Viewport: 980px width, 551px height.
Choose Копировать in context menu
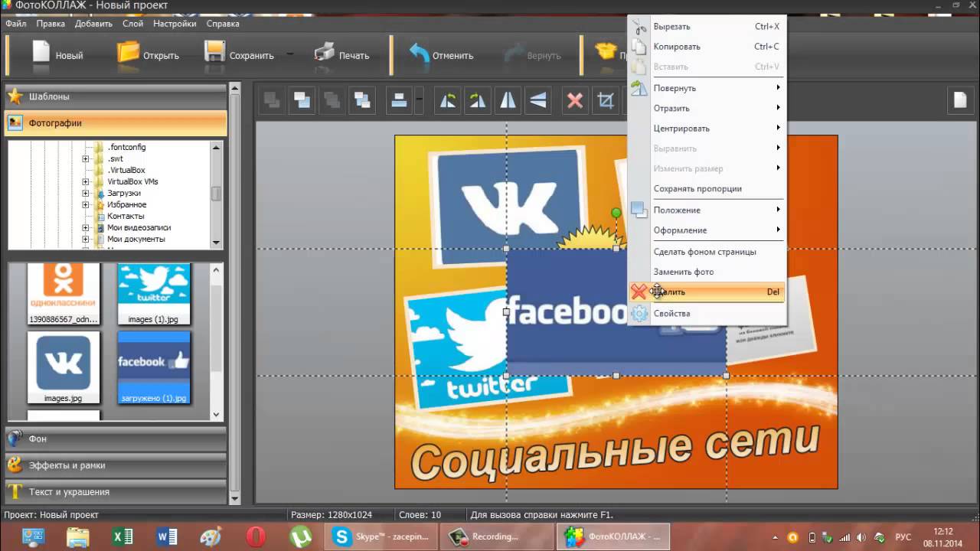pyautogui.click(x=706, y=47)
